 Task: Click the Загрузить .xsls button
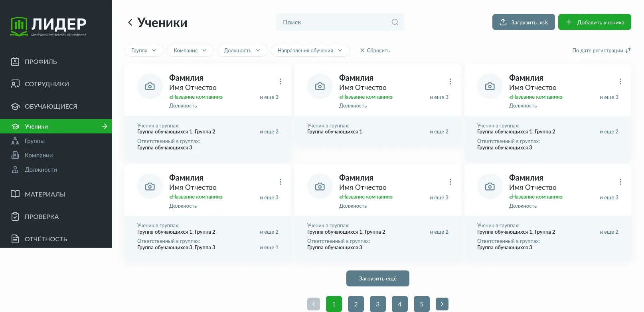(x=523, y=22)
